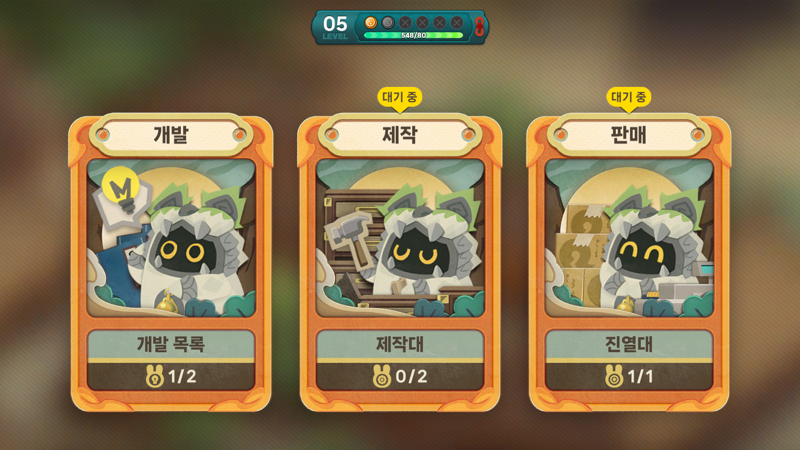The height and width of the screenshot is (450, 800).
Task: Open the 제작대 button
Action: 400,344
